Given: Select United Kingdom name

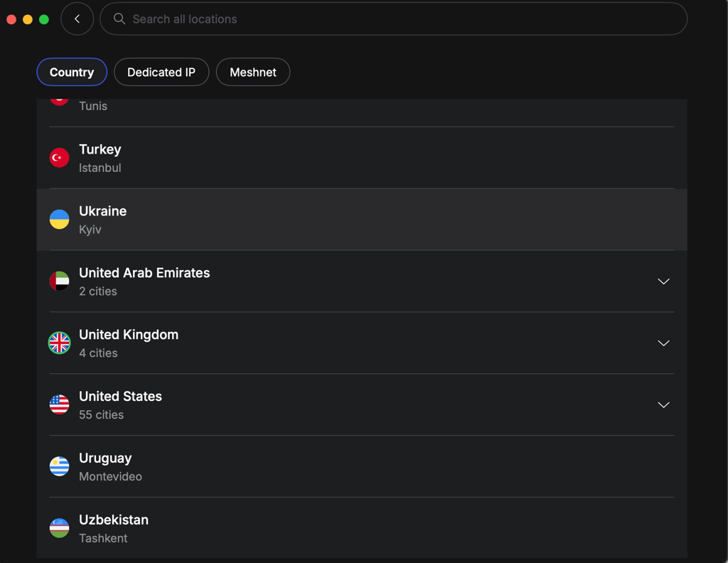Looking at the screenshot, I should (x=129, y=335).
